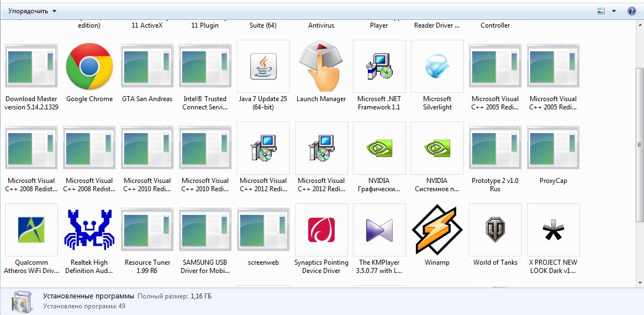
Task: Select Qualcomm Atheros WiFi Driver icon
Action: 31,229
